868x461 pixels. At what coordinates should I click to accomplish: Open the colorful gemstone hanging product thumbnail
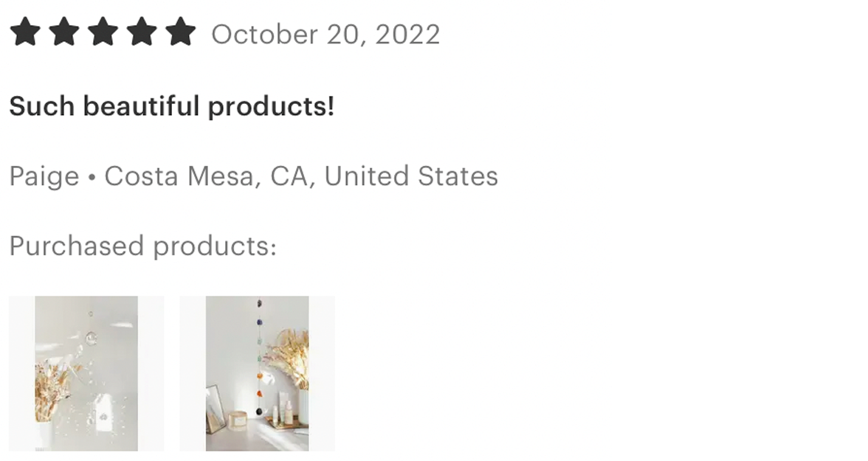258,373
